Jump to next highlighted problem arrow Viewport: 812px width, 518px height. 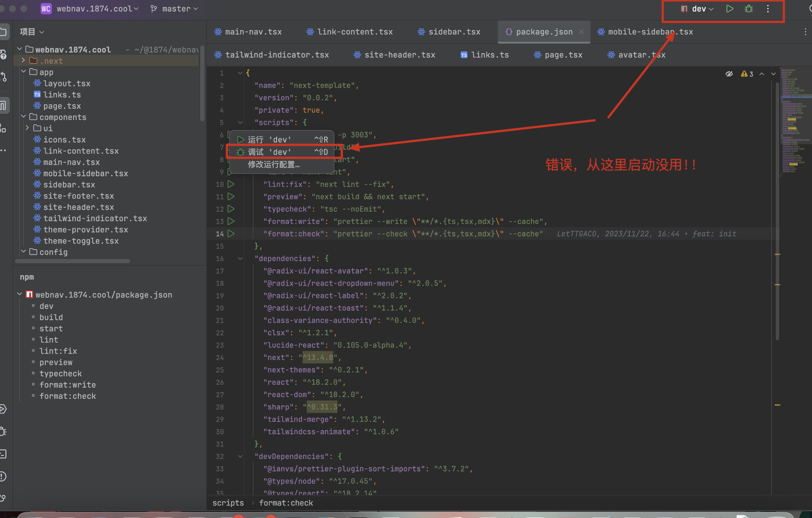click(773, 74)
